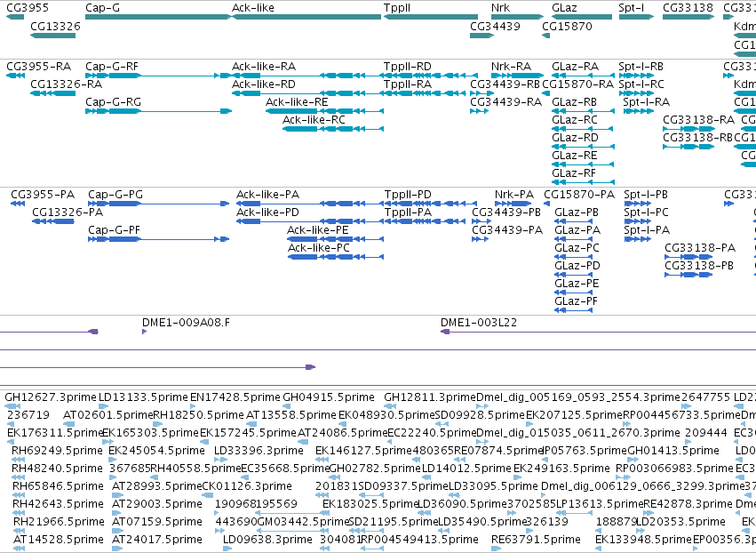Click the Cap-G gene span
The image size is (756, 553).
tap(158, 17)
